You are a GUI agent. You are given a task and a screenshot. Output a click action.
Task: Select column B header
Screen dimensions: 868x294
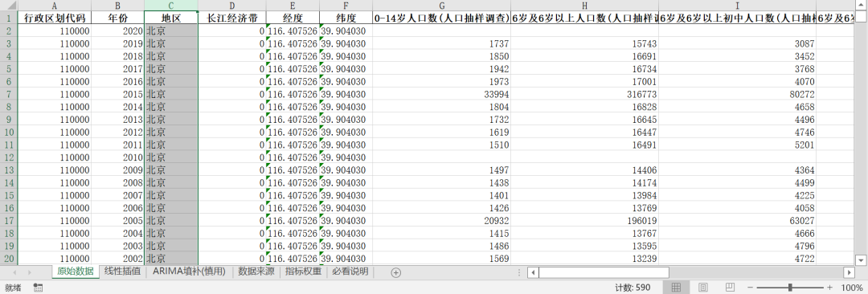pyautogui.click(x=118, y=6)
